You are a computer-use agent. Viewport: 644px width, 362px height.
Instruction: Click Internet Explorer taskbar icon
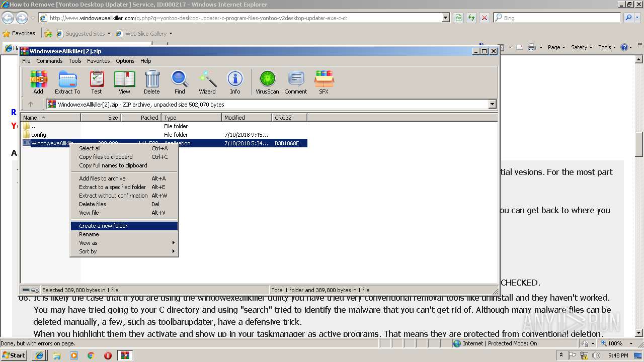(x=39, y=355)
